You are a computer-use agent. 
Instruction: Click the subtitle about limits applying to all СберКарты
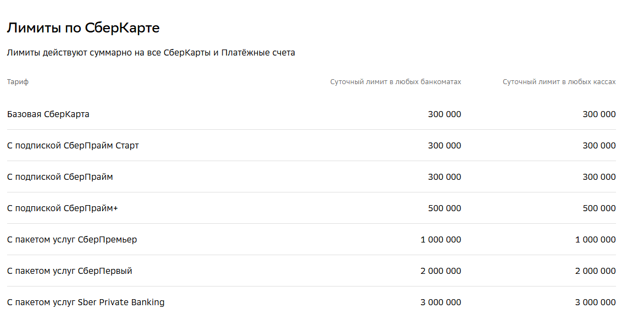click(x=151, y=53)
